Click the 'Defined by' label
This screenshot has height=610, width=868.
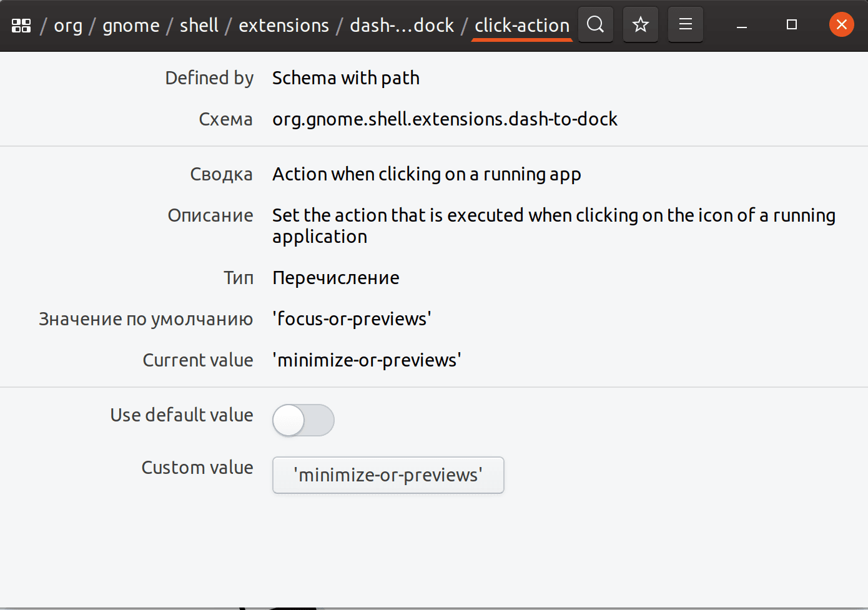[x=209, y=78]
